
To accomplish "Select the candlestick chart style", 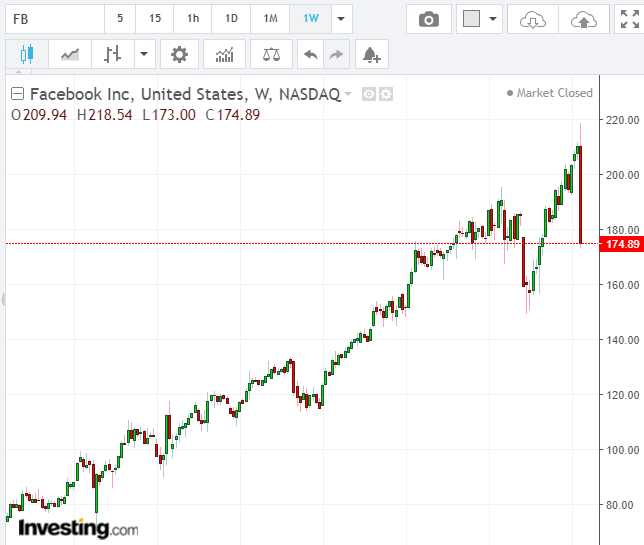I will 26,55.
